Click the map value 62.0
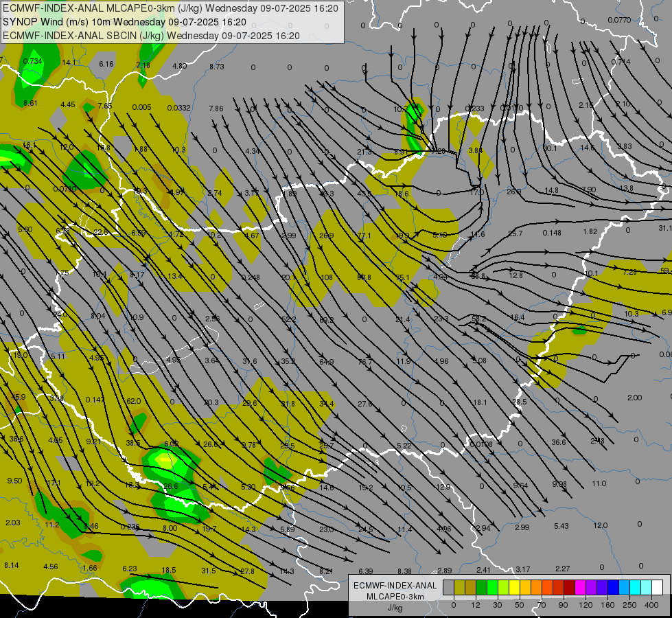The width and height of the screenshot is (672, 618). pyautogui.click(x=134, y=401)
